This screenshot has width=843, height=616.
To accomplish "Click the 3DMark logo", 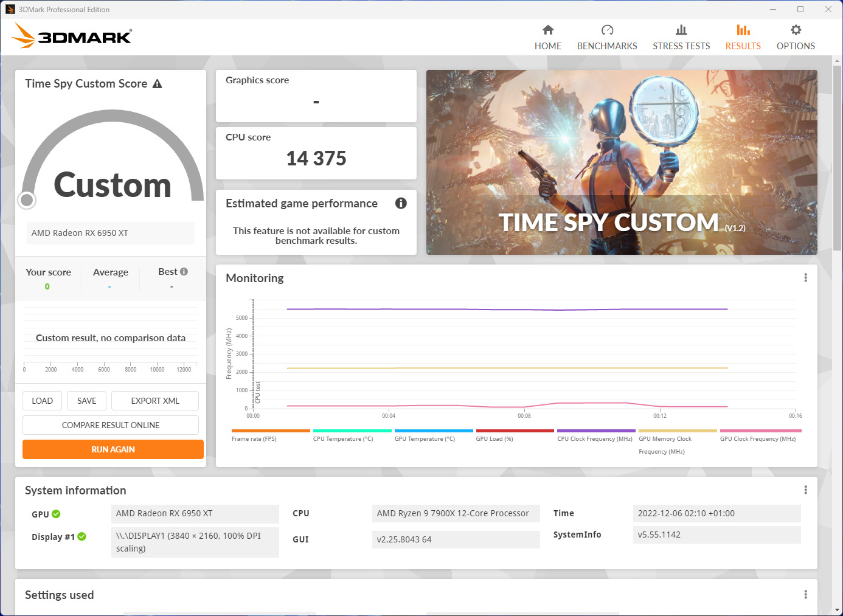I will pos(72,36).
